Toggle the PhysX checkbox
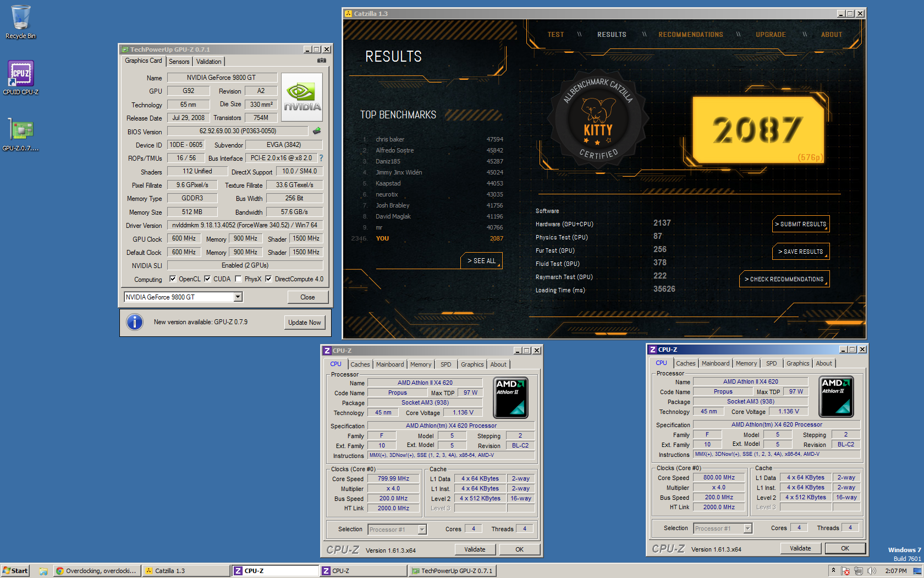 [238, 279]
